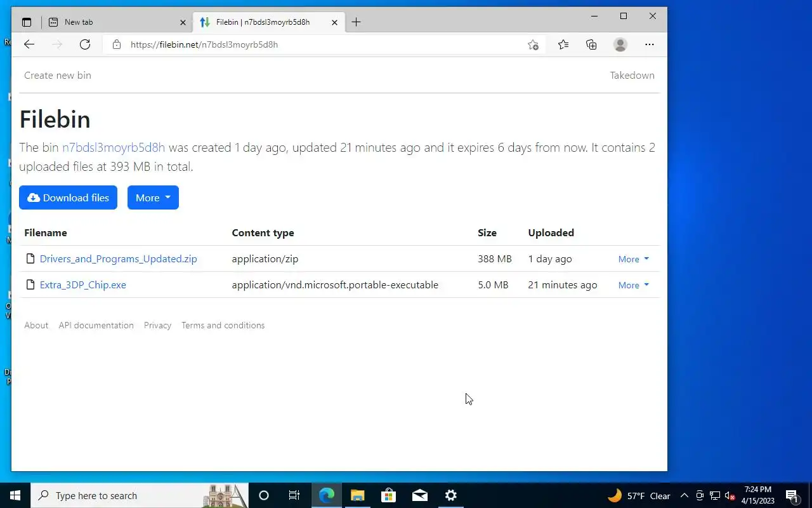Open Task View on the taskbar
This screenshot has width=812, height=508.
[294, 495]
